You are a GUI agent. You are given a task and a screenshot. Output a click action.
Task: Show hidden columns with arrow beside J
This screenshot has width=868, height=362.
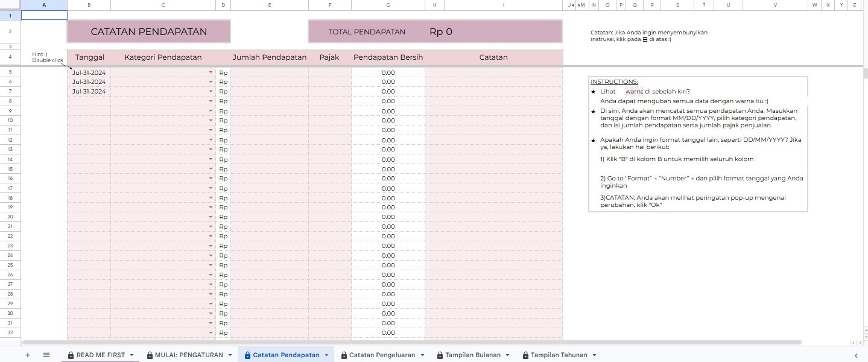(x=572, y=5)
